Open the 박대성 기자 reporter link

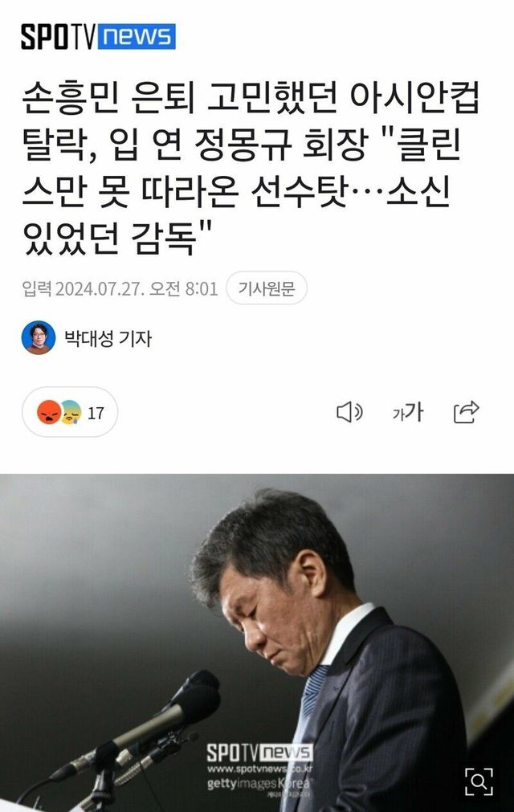pos(108,338)
